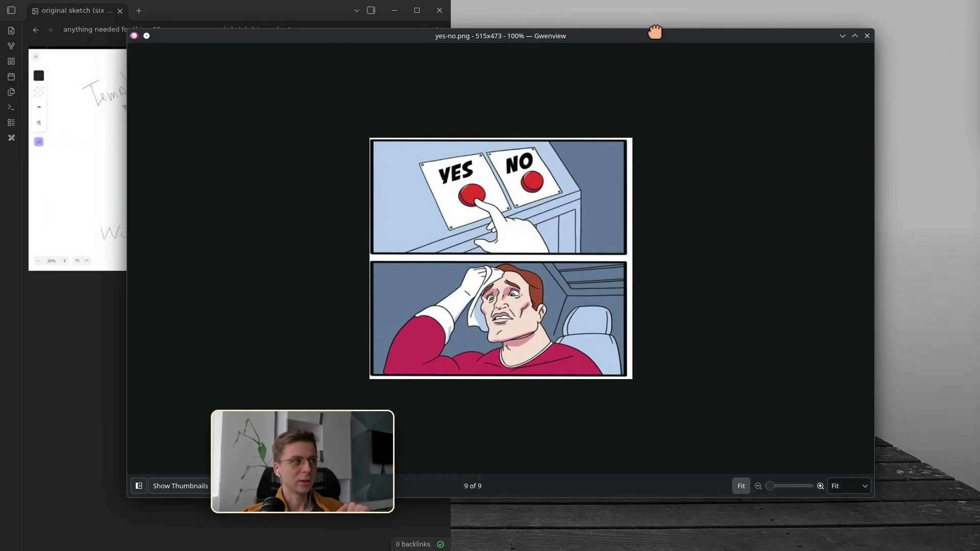This screenshot has width=980, height=551.
Task: Open the quick file search ribbon icon
Action: pos(11,31)
